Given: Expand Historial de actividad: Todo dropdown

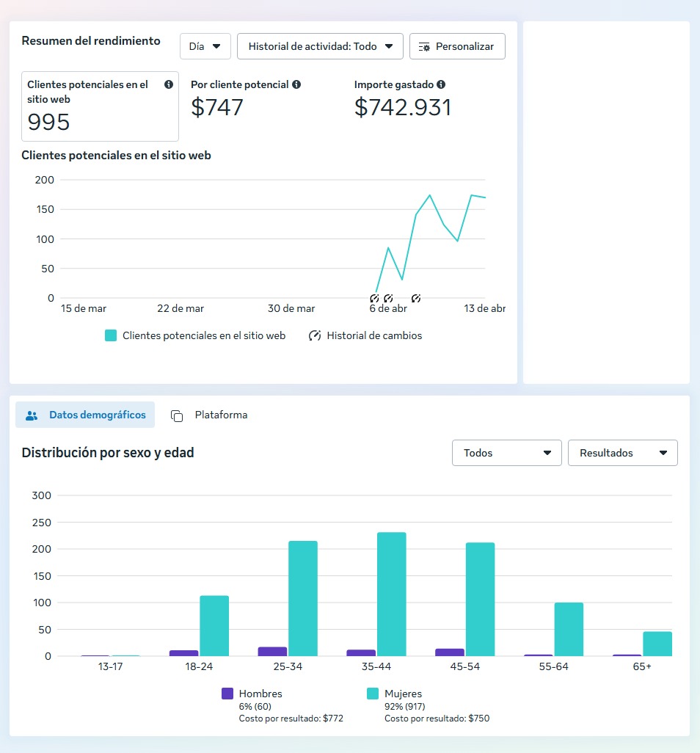Looking at the screenshot, I should (320, 46).
